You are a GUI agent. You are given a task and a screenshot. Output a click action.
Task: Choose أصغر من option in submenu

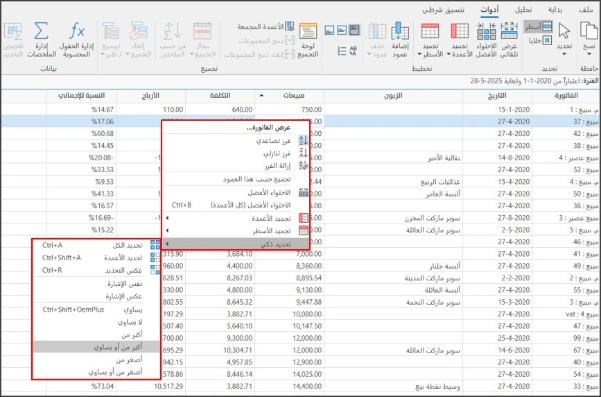[x=96, y=359]
